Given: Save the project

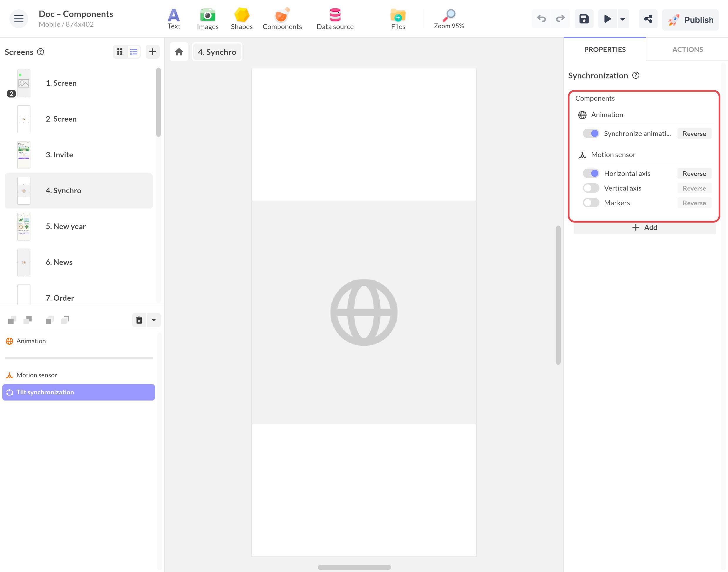Looking at the screenshot, I should 584,19.
